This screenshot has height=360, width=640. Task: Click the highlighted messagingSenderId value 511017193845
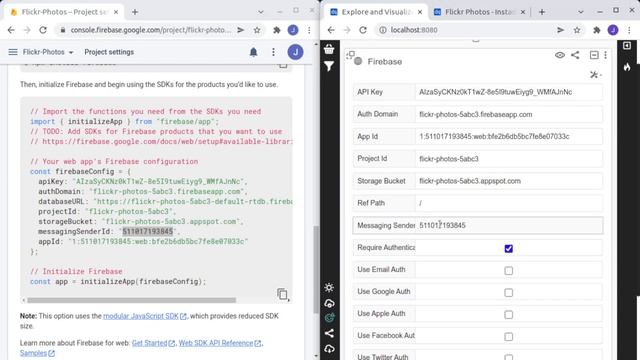click(148, 231)
